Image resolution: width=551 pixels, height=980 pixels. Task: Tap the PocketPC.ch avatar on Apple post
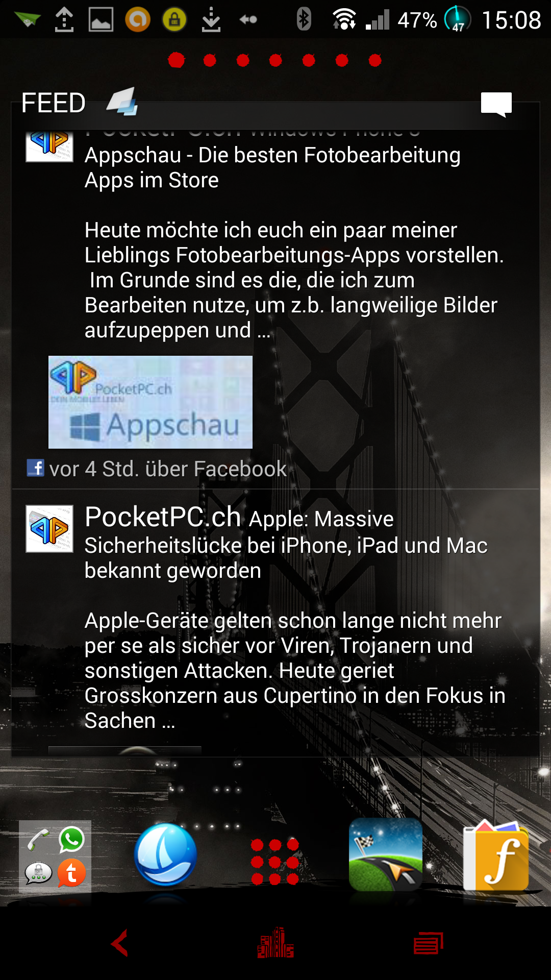[49, 529]
